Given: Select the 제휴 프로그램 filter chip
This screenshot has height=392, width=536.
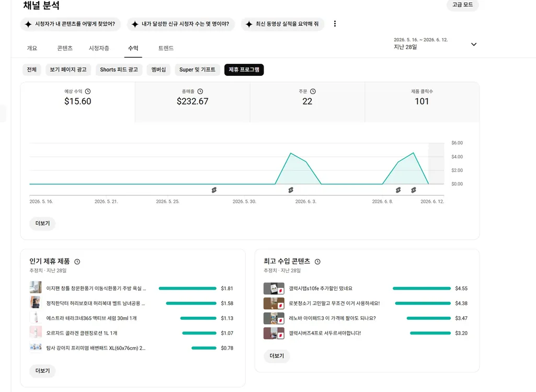Looking at the screenshot, I should pos(244,70).
